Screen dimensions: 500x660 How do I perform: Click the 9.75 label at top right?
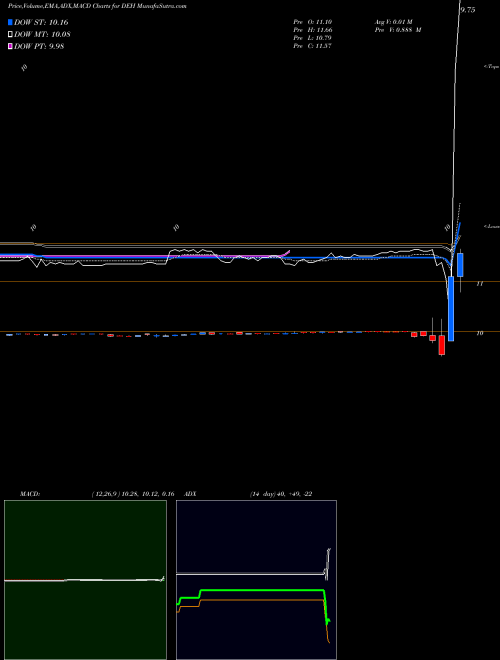(468, 10)
